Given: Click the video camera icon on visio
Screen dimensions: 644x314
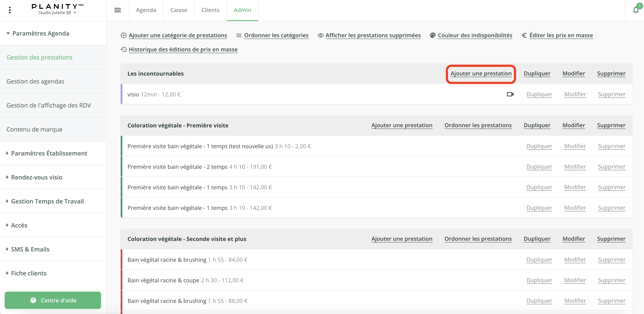Looking at the screenshot, I should (510, 94).
